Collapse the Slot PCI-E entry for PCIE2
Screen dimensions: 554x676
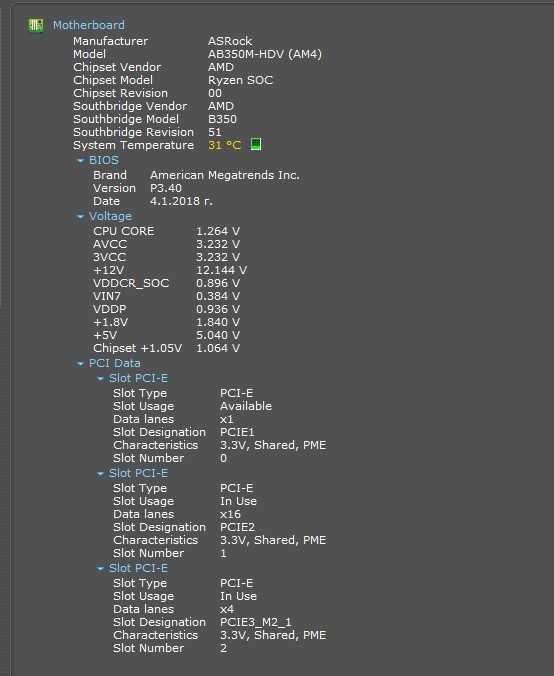tap(100, 474)
